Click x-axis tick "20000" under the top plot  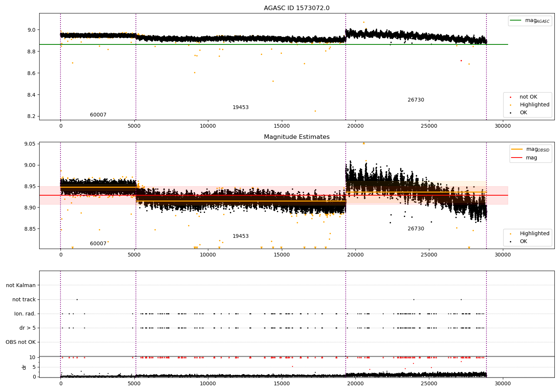coord(355,126)
